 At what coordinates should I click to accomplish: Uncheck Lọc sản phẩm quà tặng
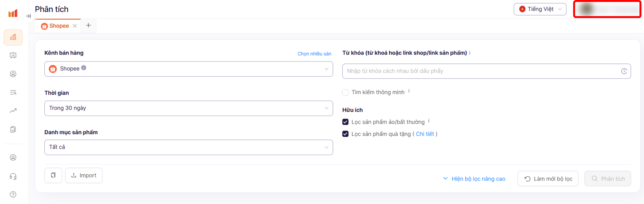pyautogui.click(x=346, y=134)
